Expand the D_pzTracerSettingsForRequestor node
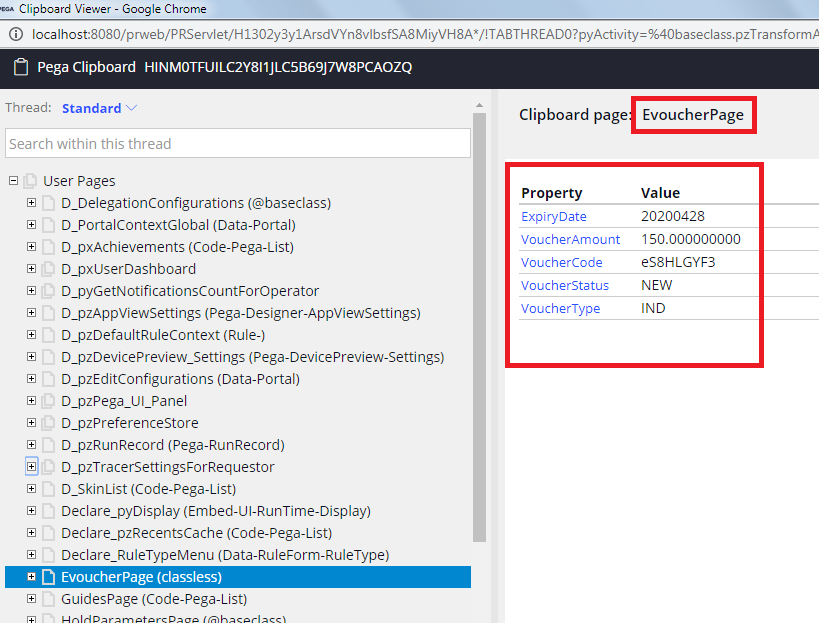Viewport: 819px width, 634px height. click(x=31, y=466)
